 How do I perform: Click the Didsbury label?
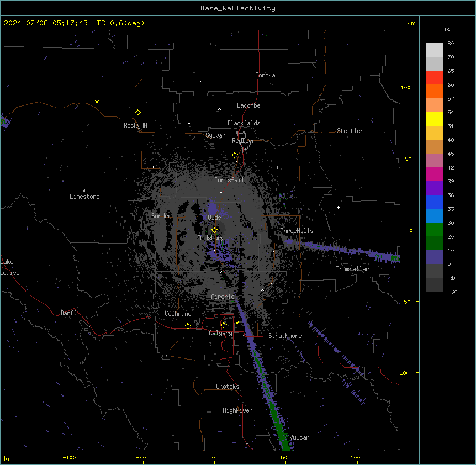[x=211, y=238]
